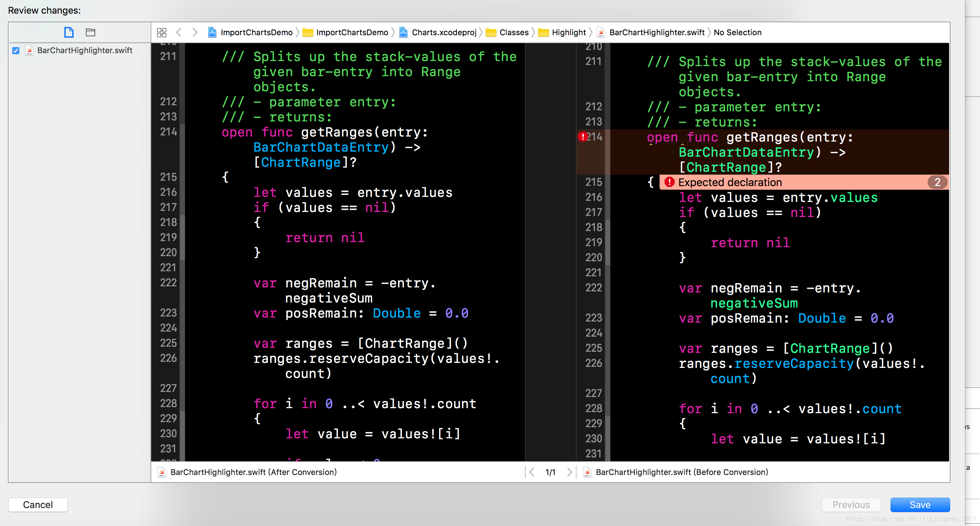Click the disabled Previous button
The height and width of the screenshot is (526, 980).
(851, 505)
